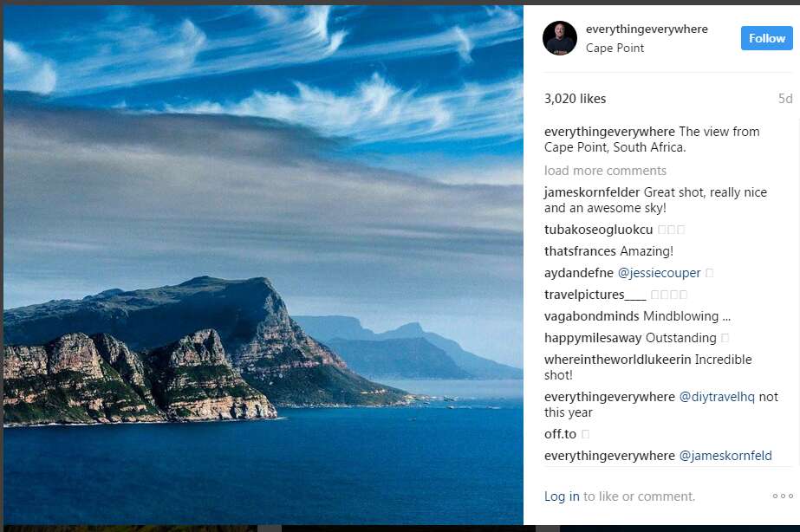This screenshot has height=532, width=800.
Task: Open travelpictures___ commenter profile
Action: [x=595, y=295]
